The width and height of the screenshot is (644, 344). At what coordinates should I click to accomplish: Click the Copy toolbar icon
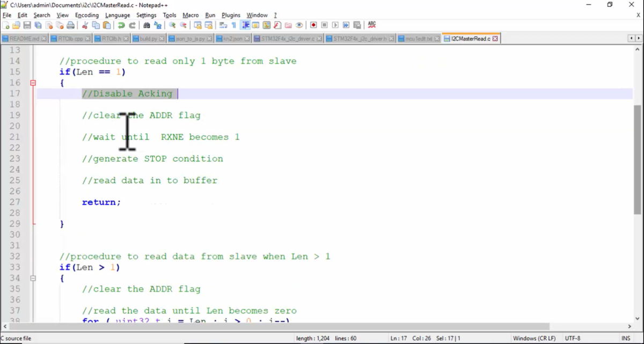(96, 25)
